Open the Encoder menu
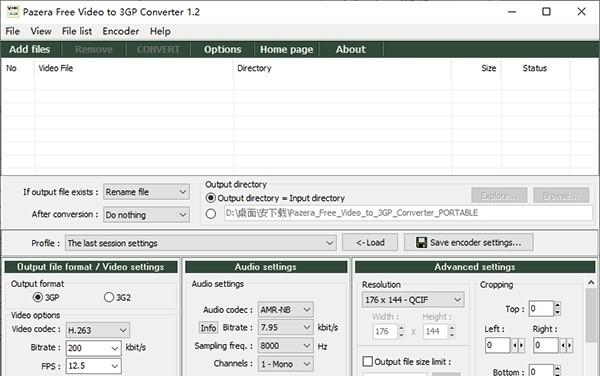The image size is (600, 376). pyautogui.click(x=121, y=31)
